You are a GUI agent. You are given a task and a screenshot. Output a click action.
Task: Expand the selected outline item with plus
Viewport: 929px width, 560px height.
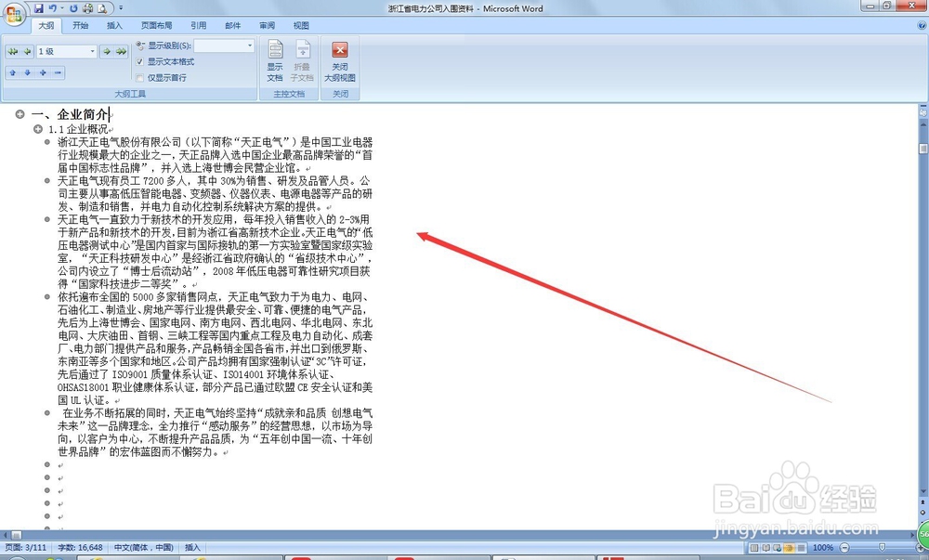pyautogui.click(x=43, y=72)
